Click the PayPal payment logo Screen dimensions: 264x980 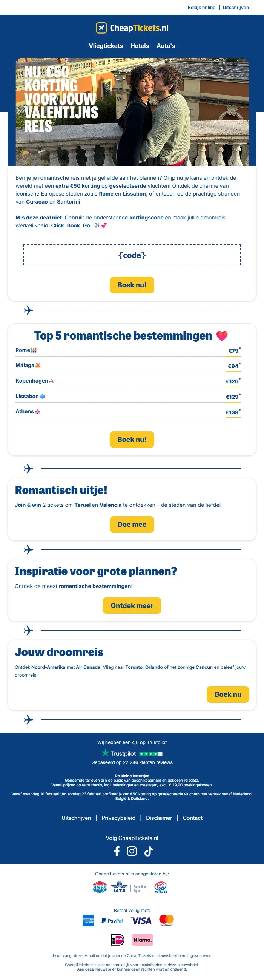pyautogui.click(x=112, y=921)
